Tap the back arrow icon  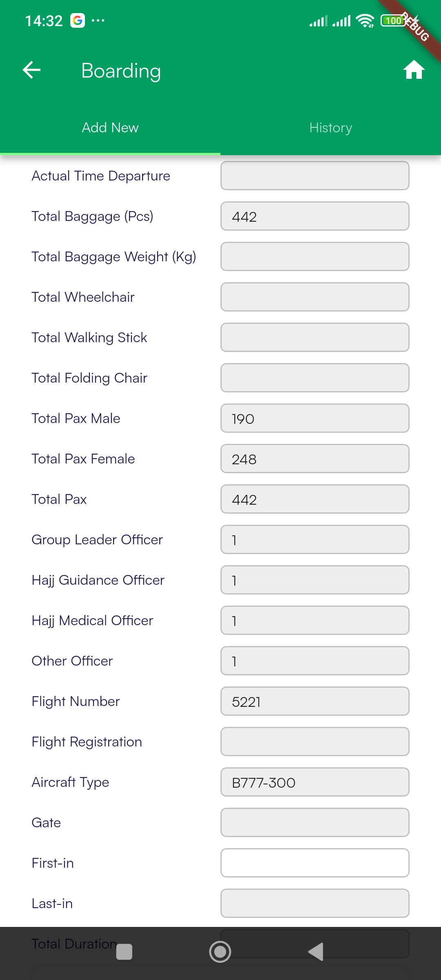click(32, 70)
